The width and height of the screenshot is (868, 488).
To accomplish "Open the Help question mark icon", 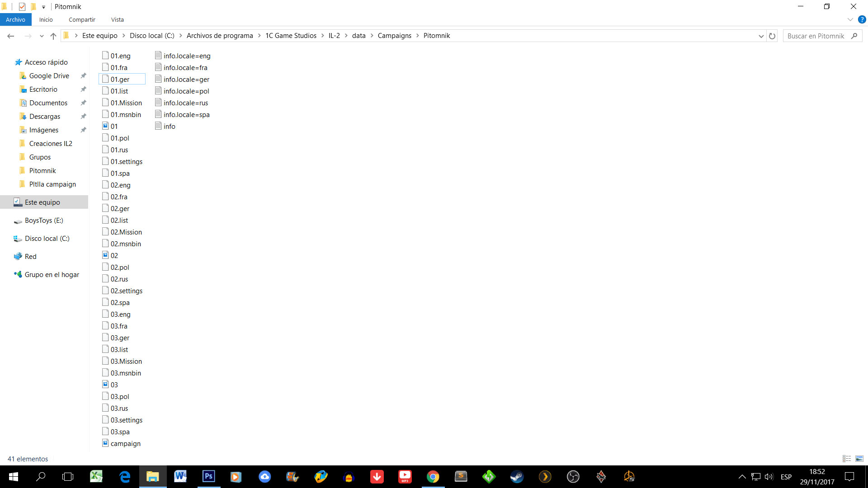I will pos(862,19).
